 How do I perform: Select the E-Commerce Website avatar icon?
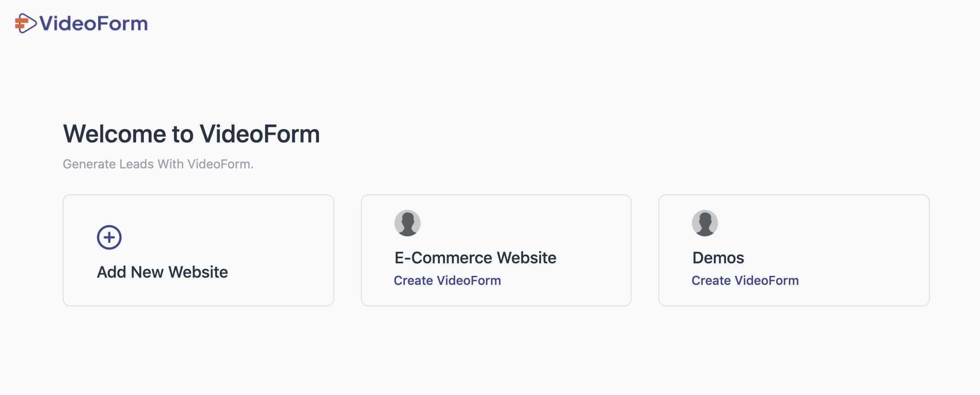(x=408, y=223)
